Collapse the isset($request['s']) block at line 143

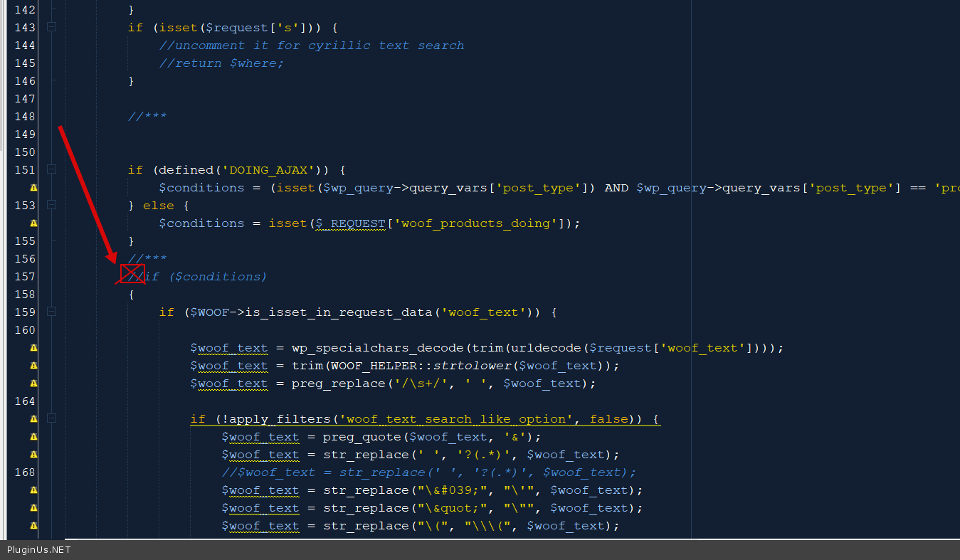(51, 27)
